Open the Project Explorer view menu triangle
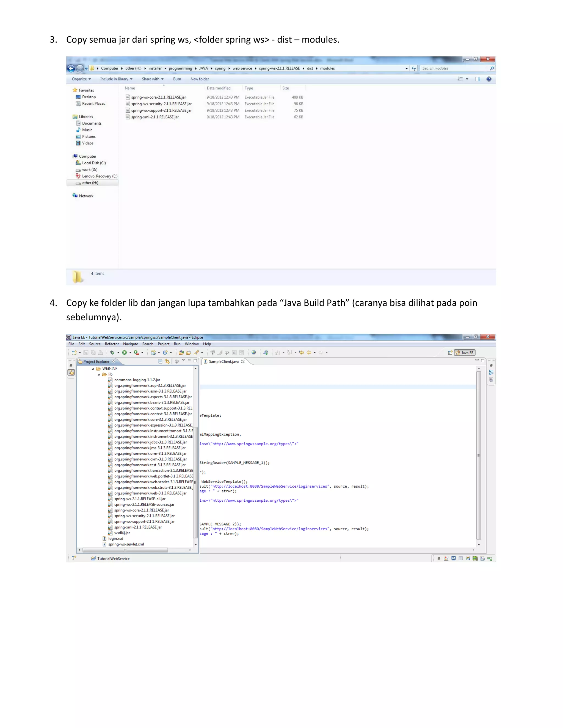The image size is (563, 728). tap(184, 360)
